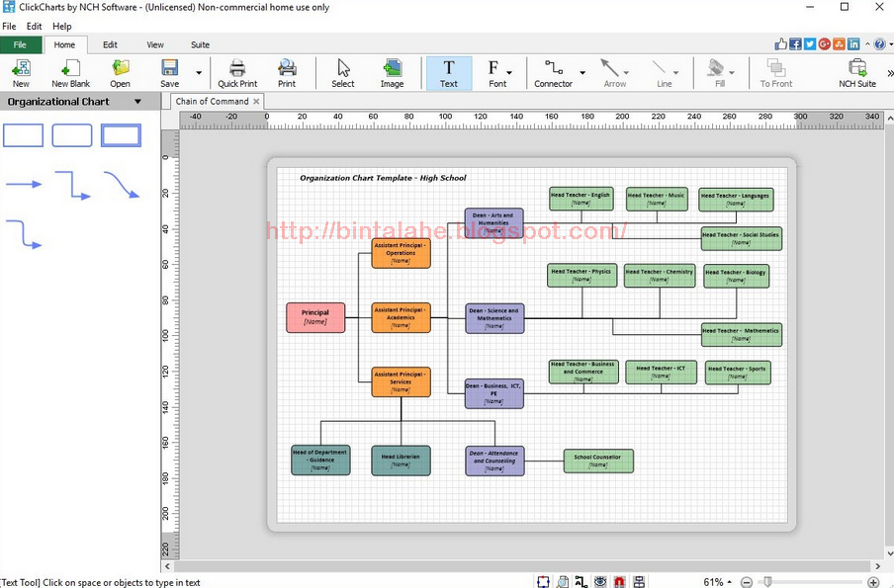Close the Chain of Command tab
This screenshot has height=588, width=894.
(x=255, y=101)
